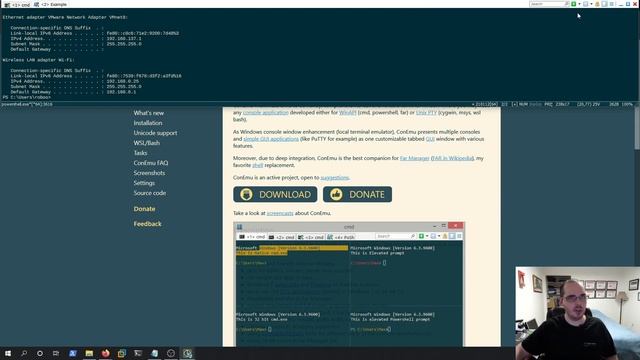Switch to the <2> Example console tab
This screenshot has width=640, height=360.
tap(50, 4)
